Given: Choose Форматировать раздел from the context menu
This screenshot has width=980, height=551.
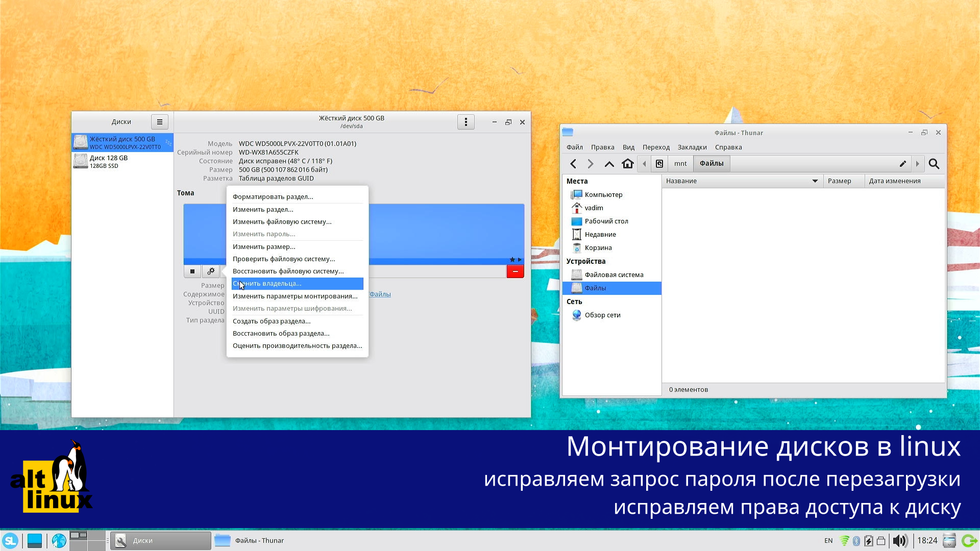Looking at the screenshot, I should [273, 196].
